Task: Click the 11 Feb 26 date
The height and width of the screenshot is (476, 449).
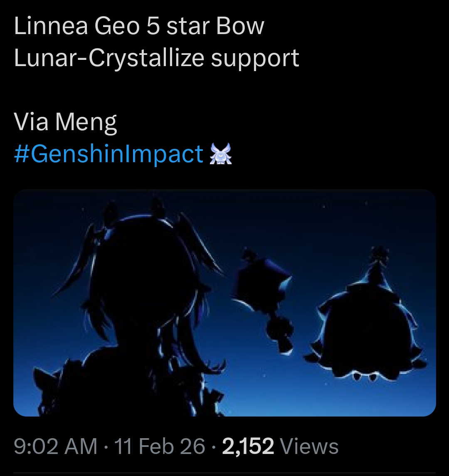Action: pos(160,446)
